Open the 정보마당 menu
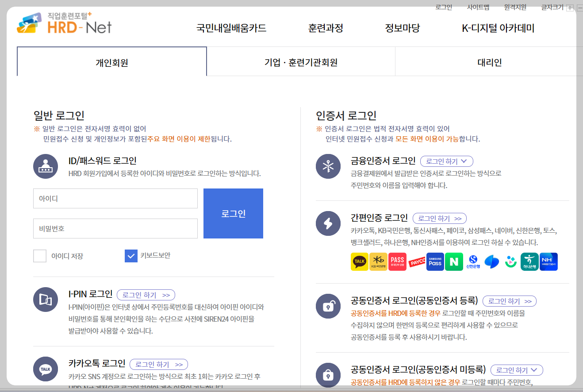 coord(402,28)
